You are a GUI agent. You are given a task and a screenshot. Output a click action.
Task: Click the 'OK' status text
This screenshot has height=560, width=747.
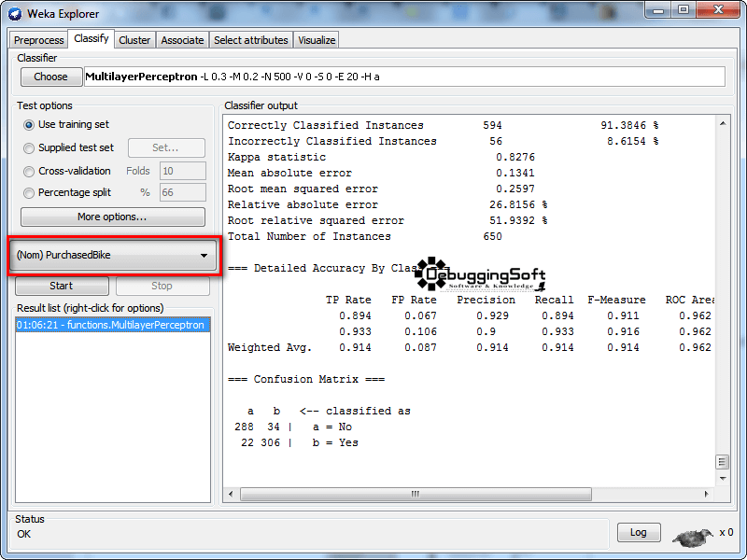[24, 534]
